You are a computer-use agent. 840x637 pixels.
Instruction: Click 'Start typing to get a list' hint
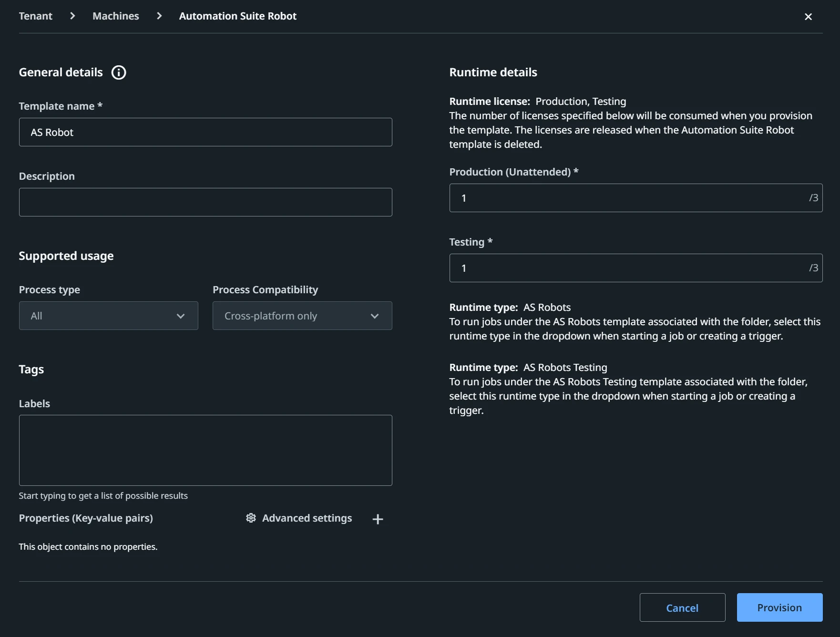pos(103,496)
